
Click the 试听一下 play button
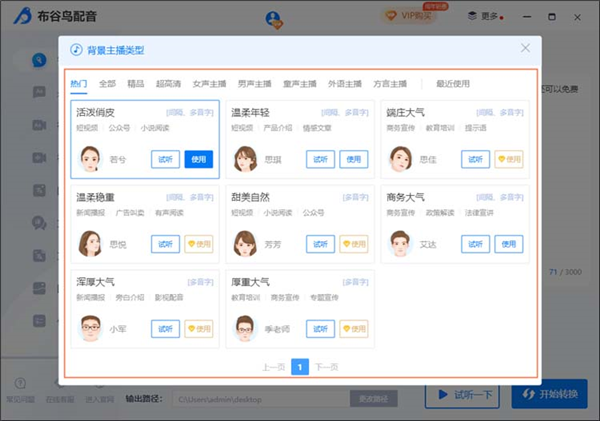(x=462, y=395)
